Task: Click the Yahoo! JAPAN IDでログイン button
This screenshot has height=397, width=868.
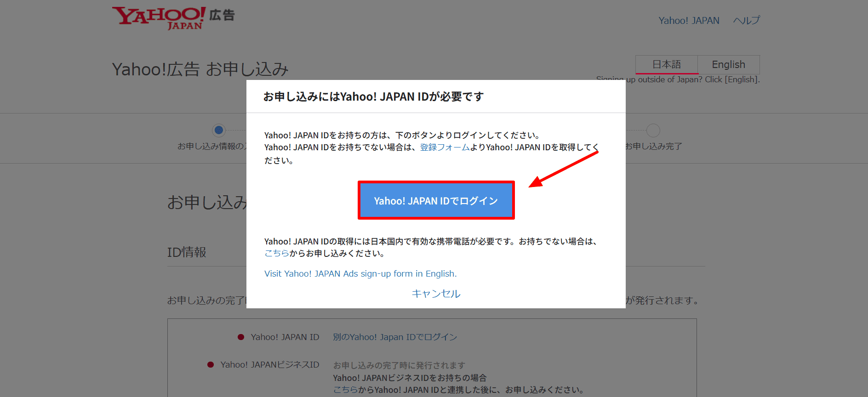Action: (x=436, y=200)
